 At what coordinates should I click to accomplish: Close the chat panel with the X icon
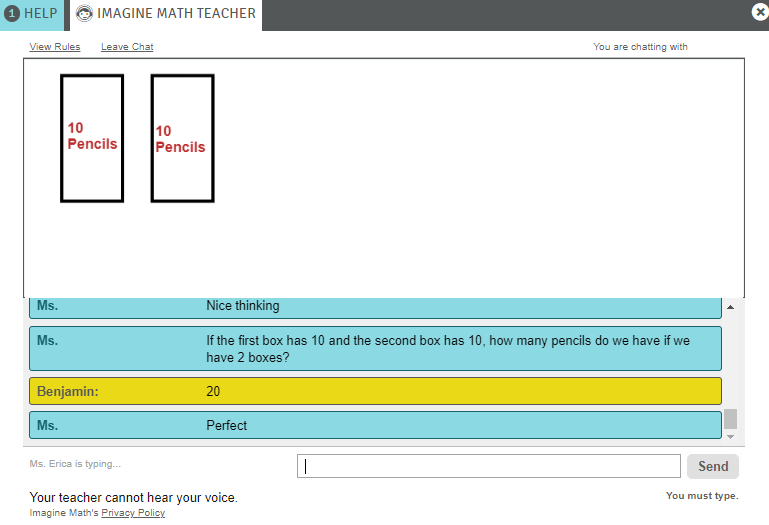[759, 12]
